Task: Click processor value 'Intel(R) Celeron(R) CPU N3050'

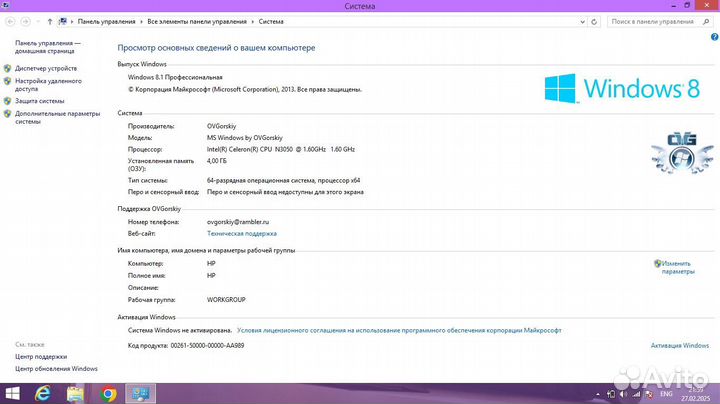Action: coord(281,149)
